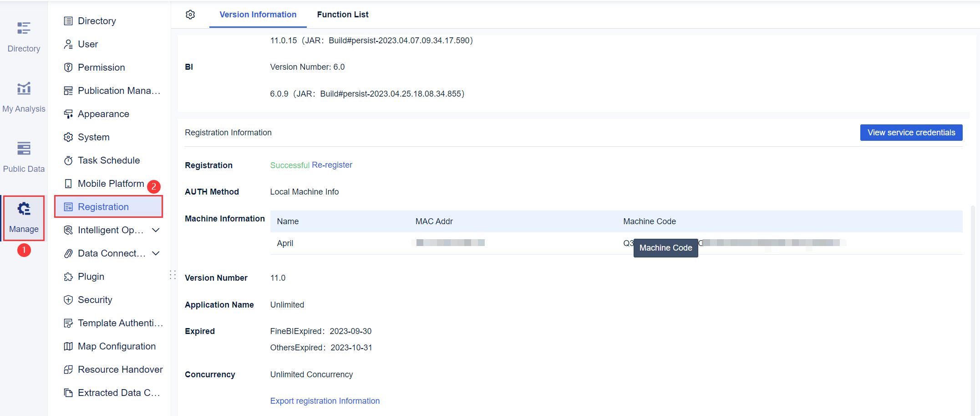Open Security settings
This screenshot has height=416, width=980.
[95, 299]
